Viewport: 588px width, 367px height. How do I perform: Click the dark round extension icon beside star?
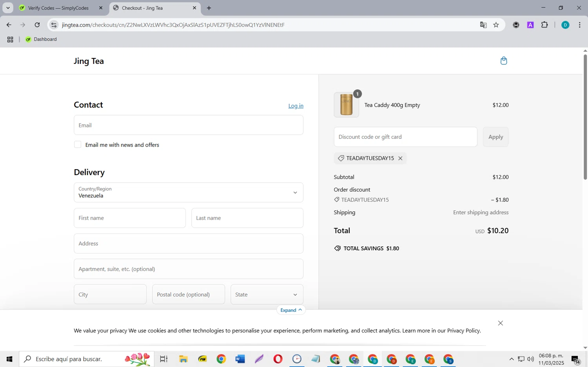(x=516, y=25)
